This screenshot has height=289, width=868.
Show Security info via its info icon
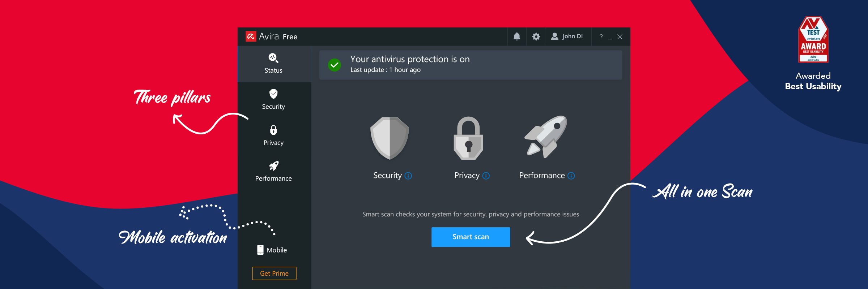coord(408,176)
